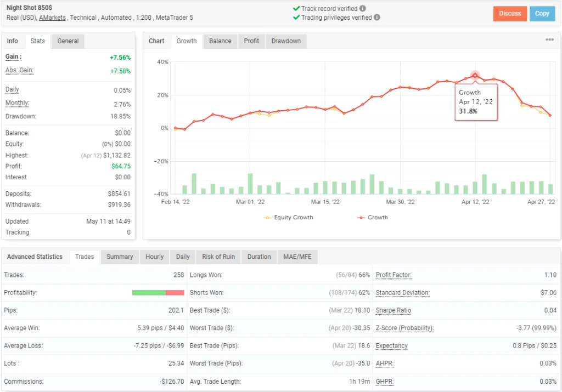Click the Discuss button
This screenshot has height=392, width=562.
pos(510,14)
